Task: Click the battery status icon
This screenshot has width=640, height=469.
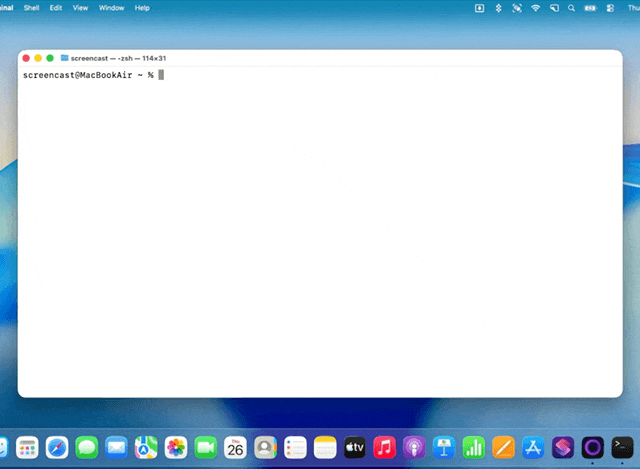Action: tap(590, 8)
